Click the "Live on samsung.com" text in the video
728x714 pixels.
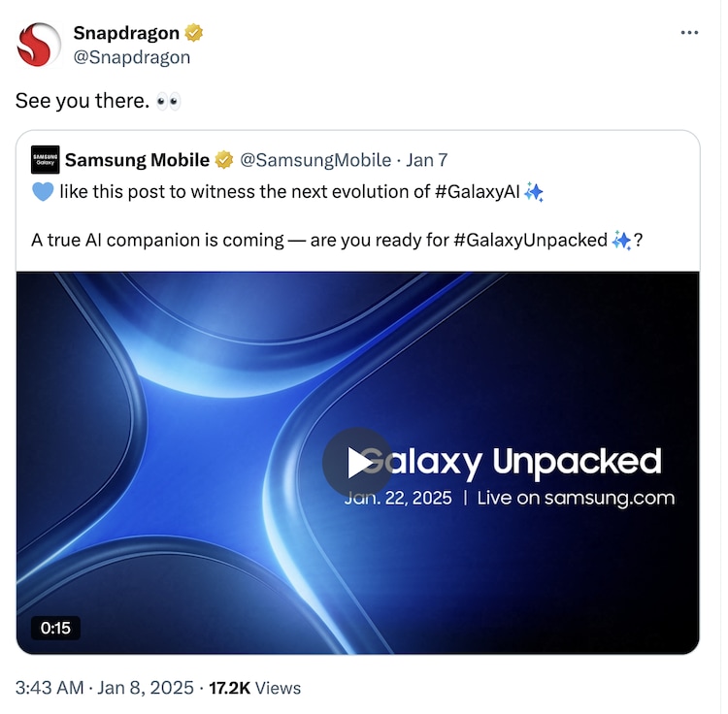point(576,499)
